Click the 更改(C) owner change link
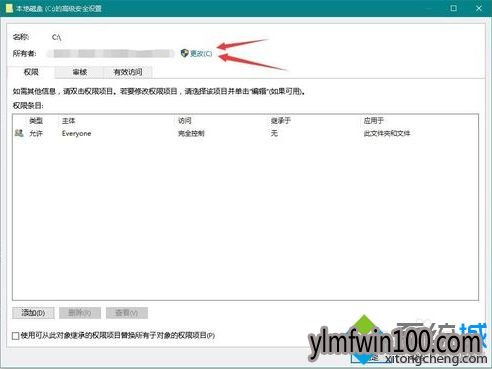 (x=201, y=53)
